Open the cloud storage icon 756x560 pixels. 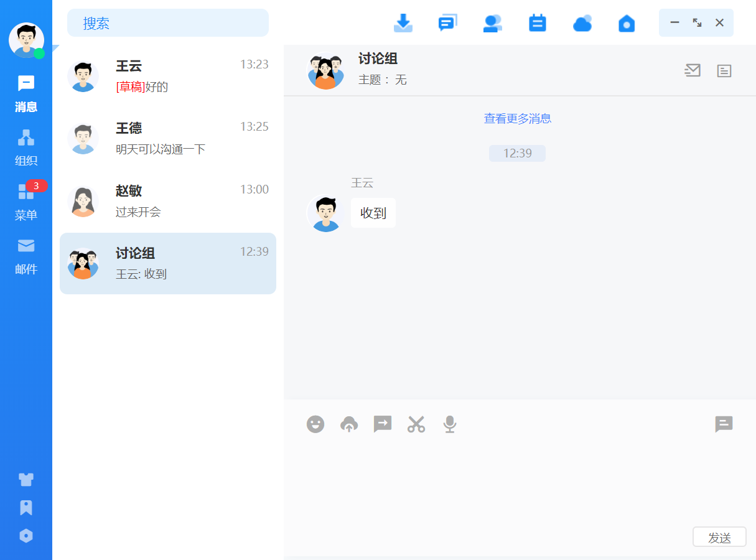tap(582, 24)
